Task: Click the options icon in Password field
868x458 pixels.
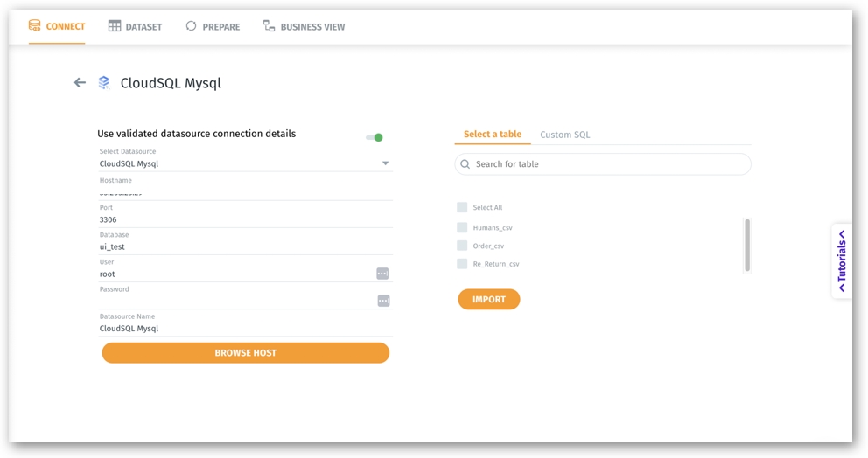Action: 382,301
